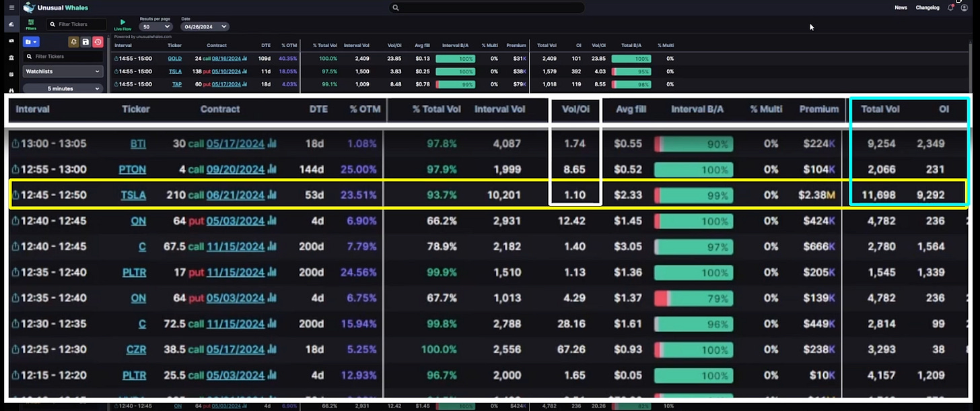Click the $666K premium value
This screenshot has width=980, height=411.
(x=818, y=247)
